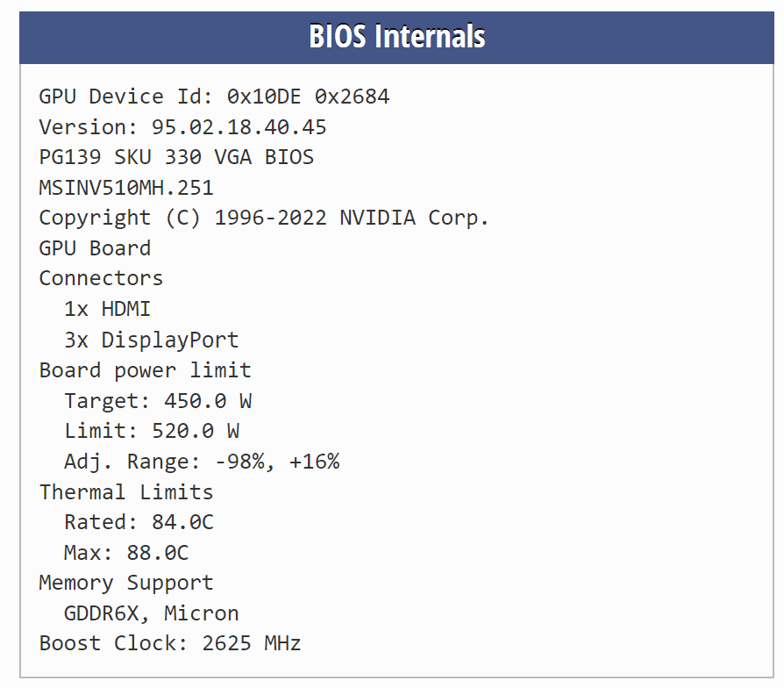Click the Limit 520.0 W value
The height and width of the screenshot is (688, 784).
[x=152, y=431]
